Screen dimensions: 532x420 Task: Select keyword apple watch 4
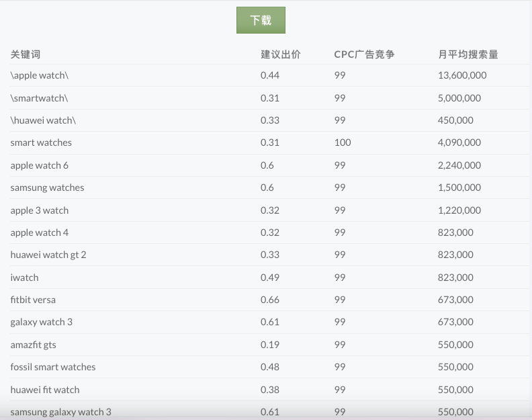[x=40, y=233]
